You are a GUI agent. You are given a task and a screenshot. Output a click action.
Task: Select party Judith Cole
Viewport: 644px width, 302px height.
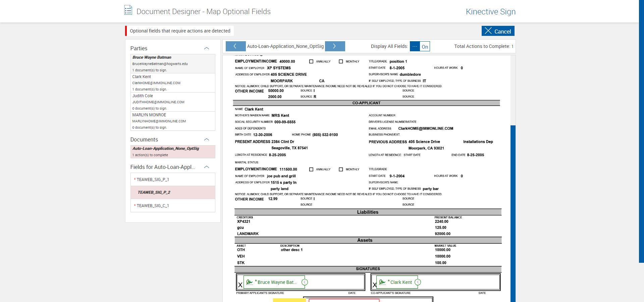(x=173, y=102)
